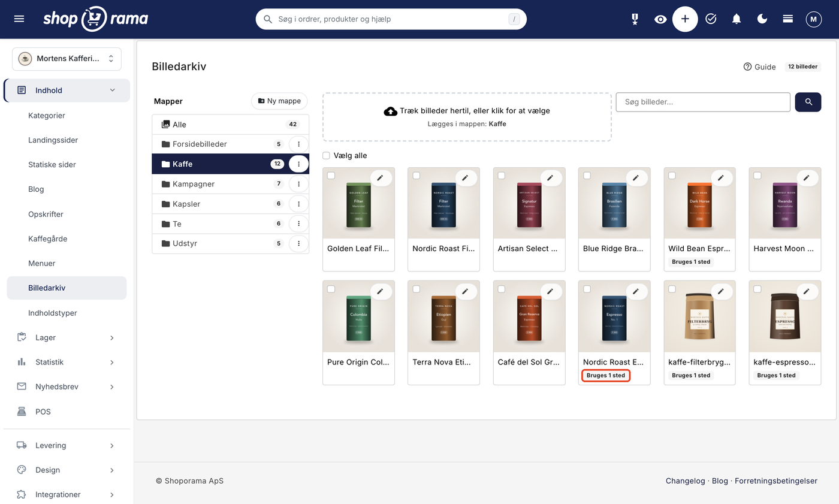This screenshot has height=504, width=839.
Task: Open Forretningsbetingelser footer link
Action: (776, 481)
